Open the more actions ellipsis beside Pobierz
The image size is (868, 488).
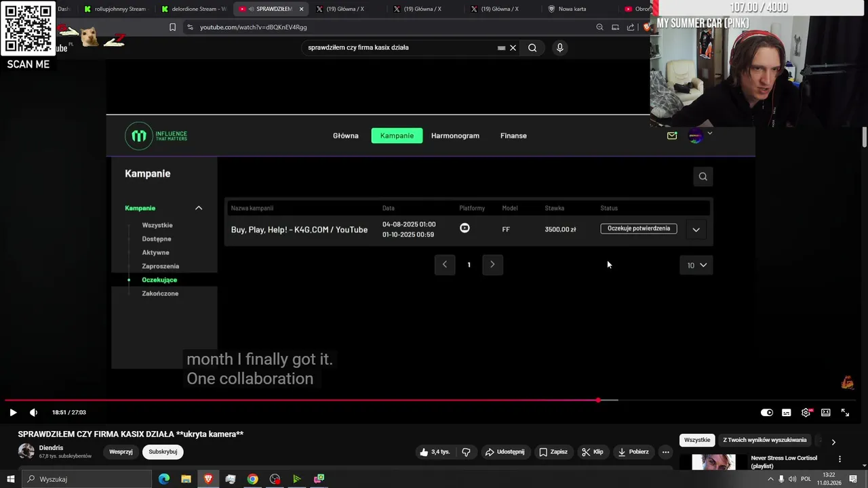coord(665,452)
